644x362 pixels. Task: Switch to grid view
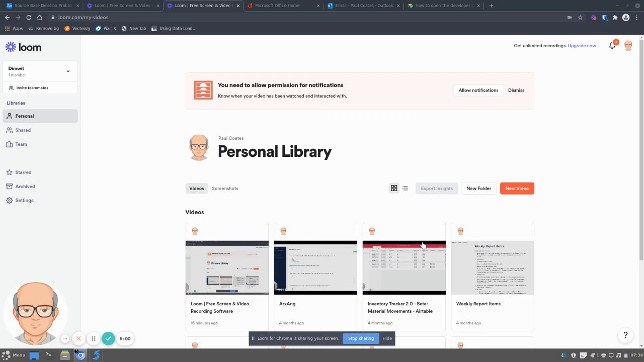click(x=394, y=188)
